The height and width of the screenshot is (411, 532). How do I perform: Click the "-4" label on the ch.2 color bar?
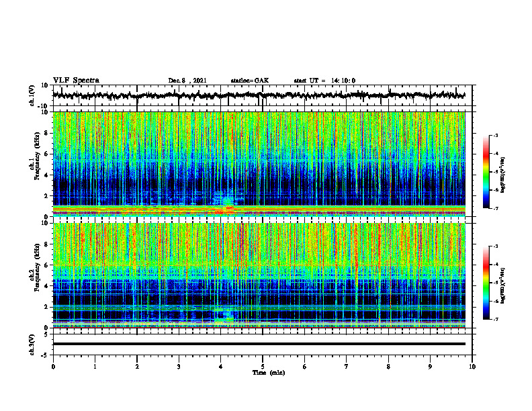click(x=496, y=265)
